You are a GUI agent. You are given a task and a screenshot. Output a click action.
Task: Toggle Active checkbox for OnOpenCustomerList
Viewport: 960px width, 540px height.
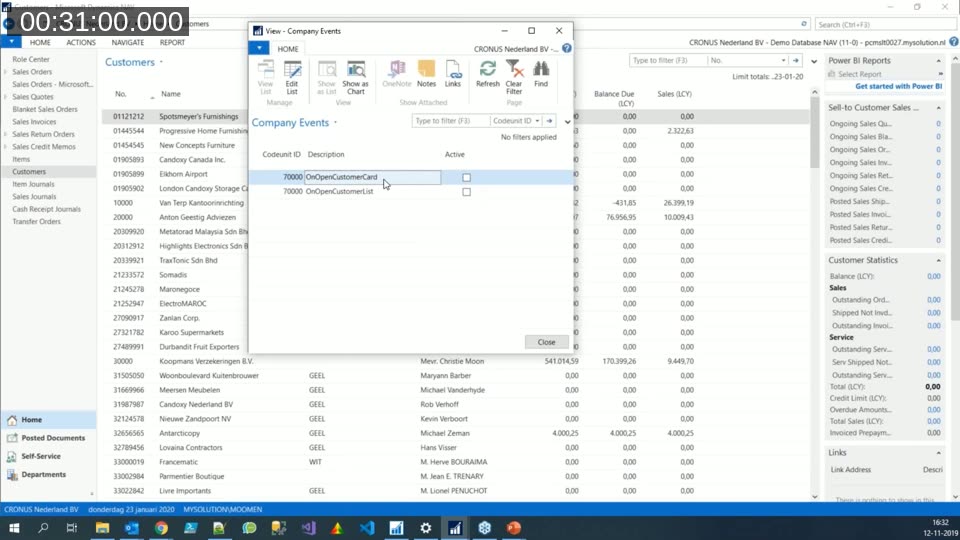pyautogui.click(x=467, y=192)
